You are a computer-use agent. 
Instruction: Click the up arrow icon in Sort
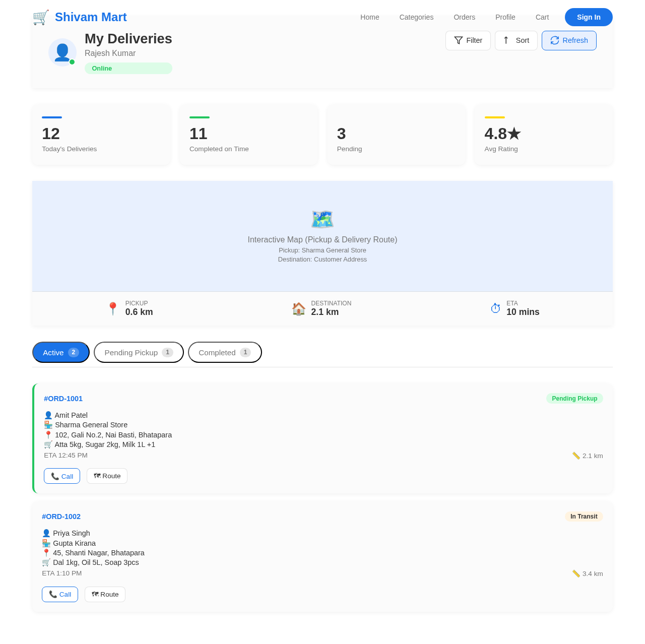coord(506,40)
